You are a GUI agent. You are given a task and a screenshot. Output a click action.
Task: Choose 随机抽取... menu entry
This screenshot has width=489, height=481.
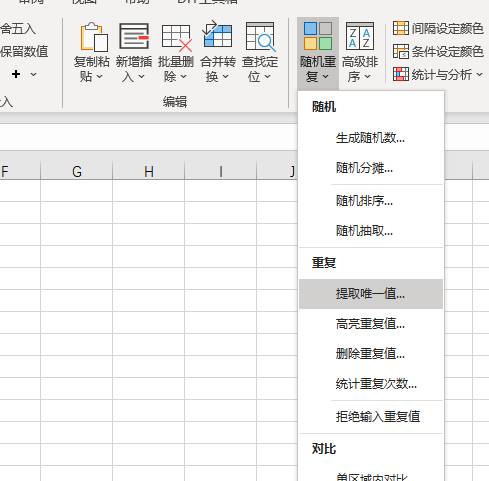click(x=371, y=231)
